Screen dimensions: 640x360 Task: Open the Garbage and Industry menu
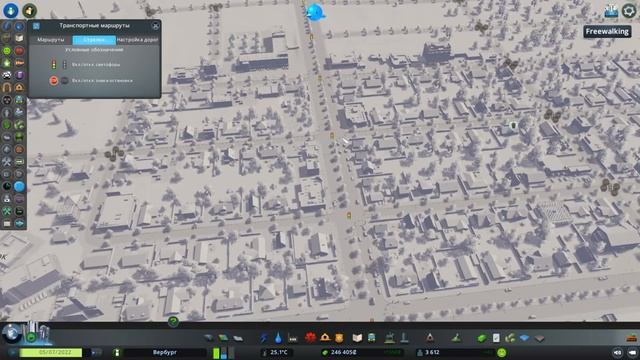[293, 338]
